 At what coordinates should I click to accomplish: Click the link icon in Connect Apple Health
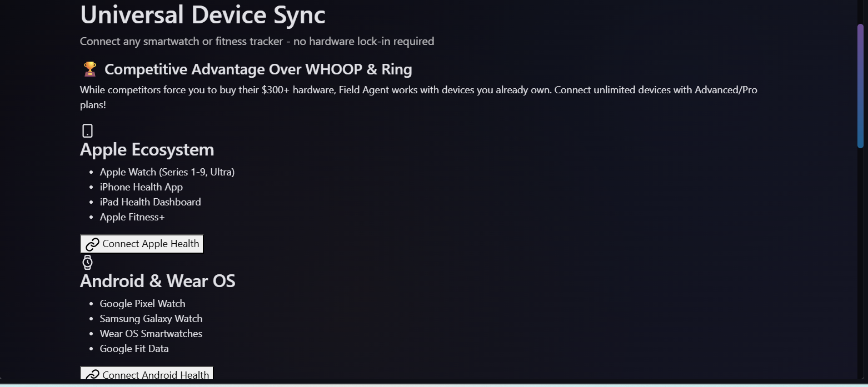[92, 244]
